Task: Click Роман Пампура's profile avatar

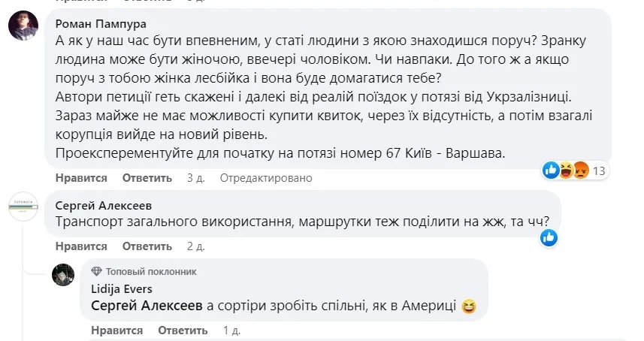Action: [23, 27]
